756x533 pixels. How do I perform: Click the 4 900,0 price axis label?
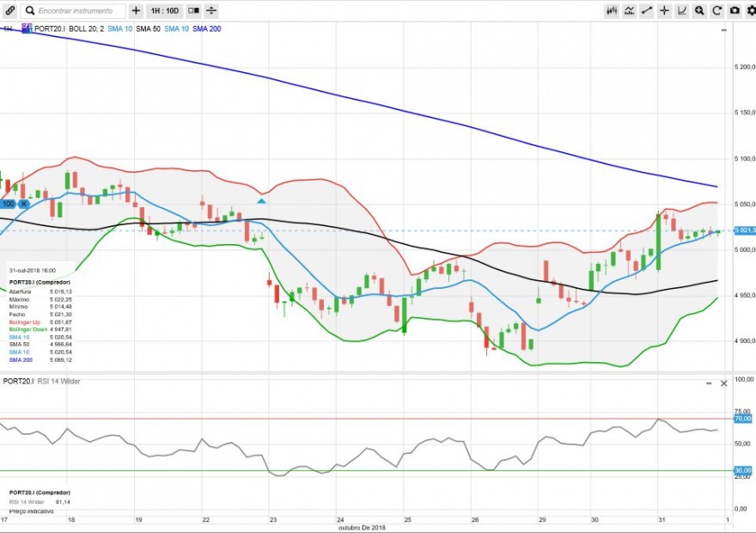[x=745, y=341]
